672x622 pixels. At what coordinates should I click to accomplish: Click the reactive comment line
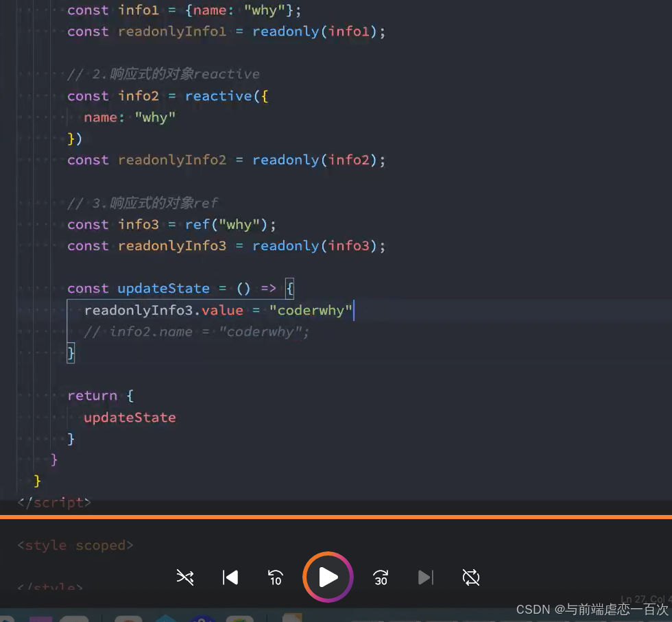tap(163, 74)
